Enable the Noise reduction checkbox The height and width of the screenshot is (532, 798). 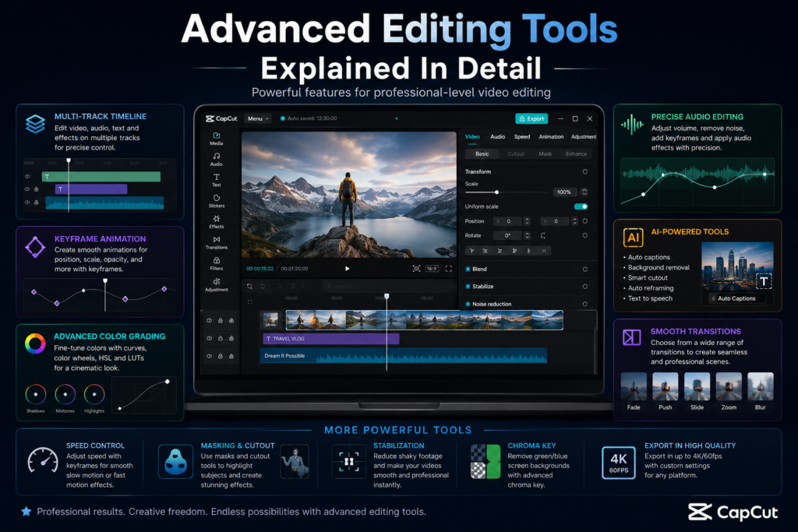468,304
